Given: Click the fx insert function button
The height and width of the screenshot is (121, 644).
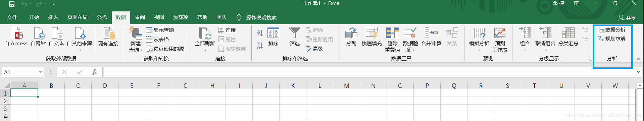Looking at the screenshot, I should pyautogui.click(x=94, y=72).
